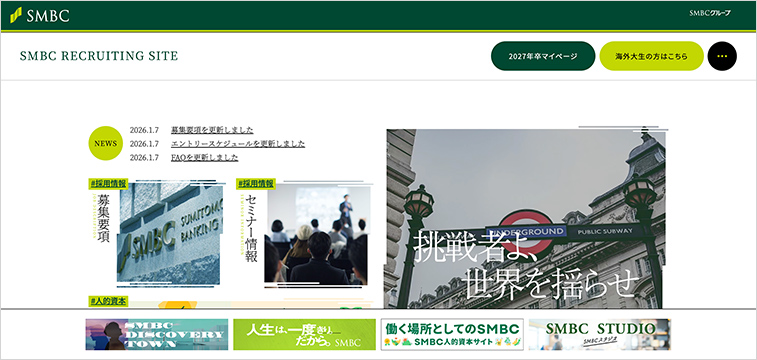The width and height of the screenshot is (757, 360).
Task: Open the 人生は、一度きり。だから。 banner
Action: 305,334
